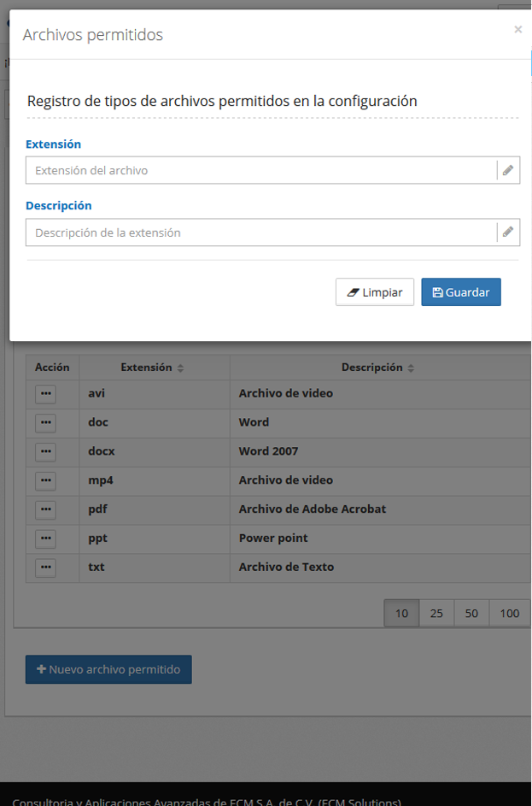Open action menu for the txt row
The width and height of the screenshot is (532, 806).
[x=46, y=568]
